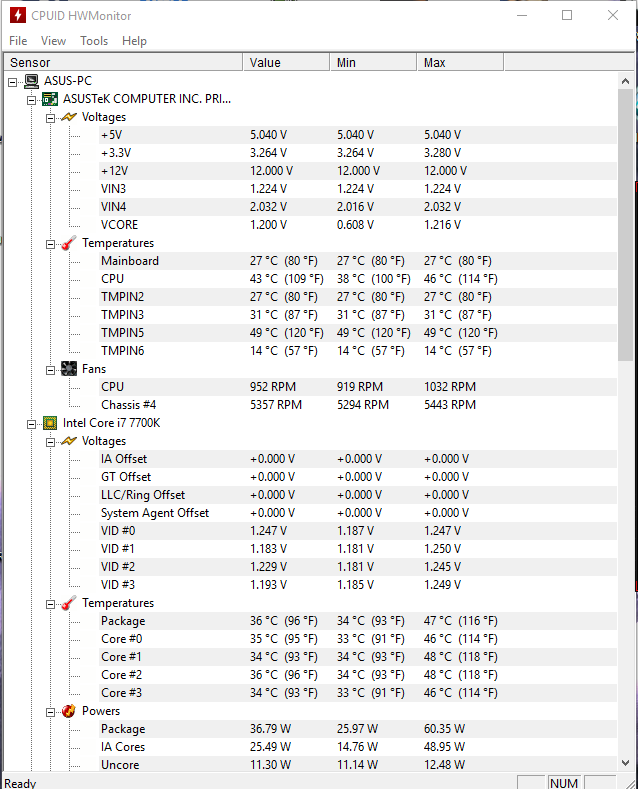Click the scrollbar up arrow
638x789 pixels.
point(625,81)
